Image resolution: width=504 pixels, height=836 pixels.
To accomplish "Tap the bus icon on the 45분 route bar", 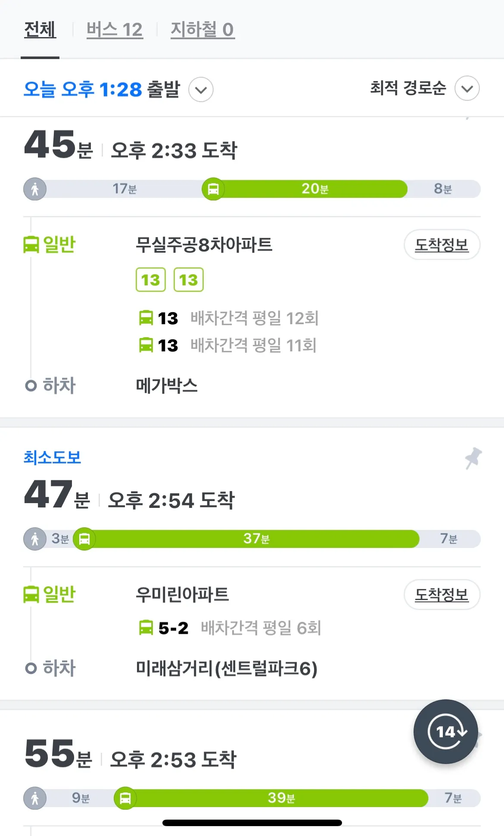I will (x=213, y=189).
